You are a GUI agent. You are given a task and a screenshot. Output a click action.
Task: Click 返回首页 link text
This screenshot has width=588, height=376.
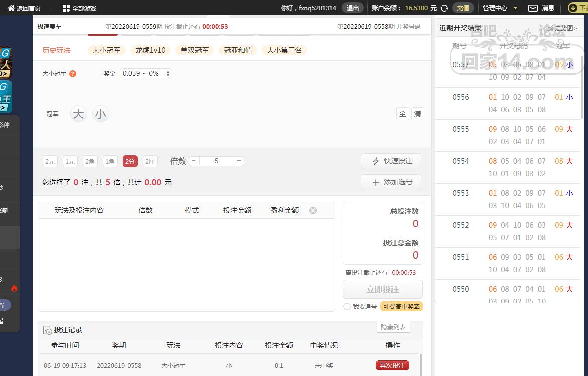point(29,8)
